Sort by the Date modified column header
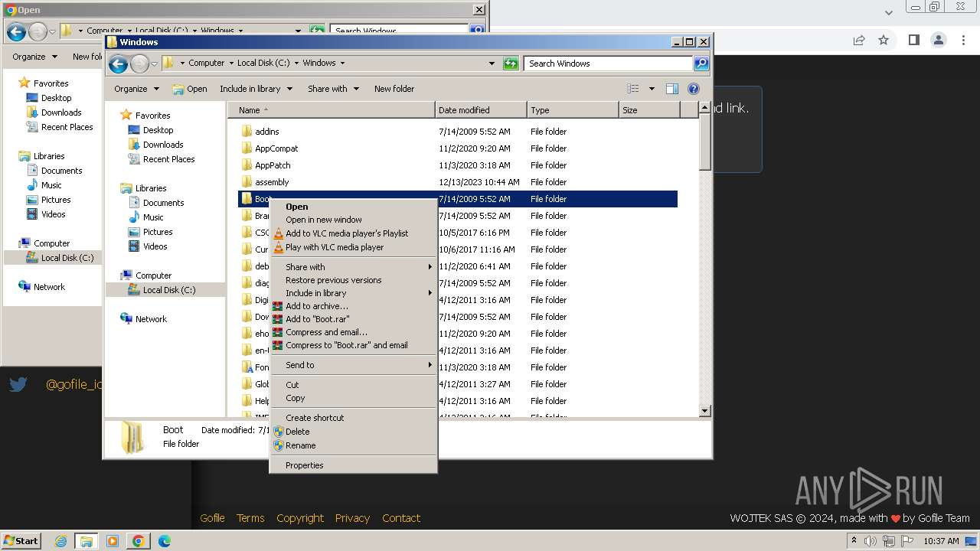 (481, 110)
